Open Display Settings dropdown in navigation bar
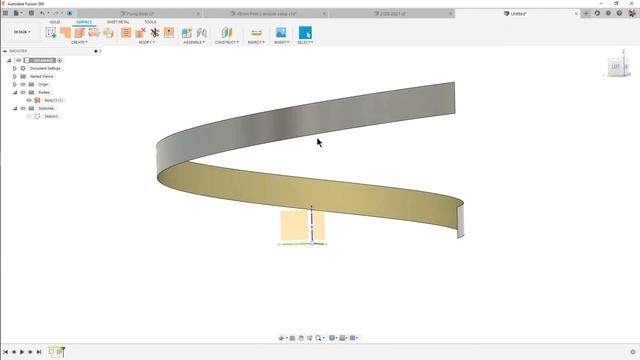Screen dimensions: 640x360 [x=333, y=338]
